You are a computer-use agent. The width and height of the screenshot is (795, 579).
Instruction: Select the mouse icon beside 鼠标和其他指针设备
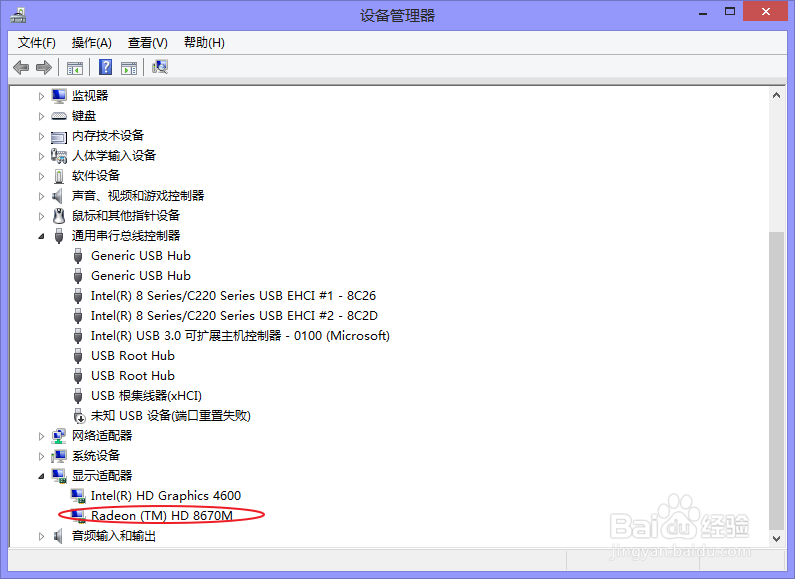(59, 216)
